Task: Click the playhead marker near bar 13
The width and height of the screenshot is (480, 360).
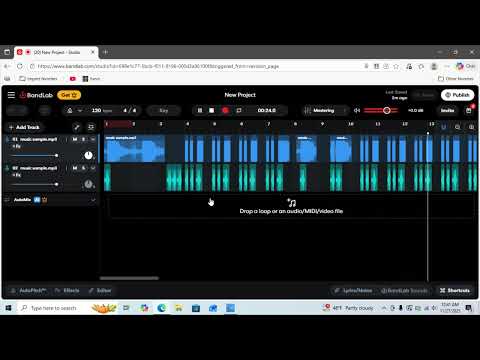Action: point(428,133)
